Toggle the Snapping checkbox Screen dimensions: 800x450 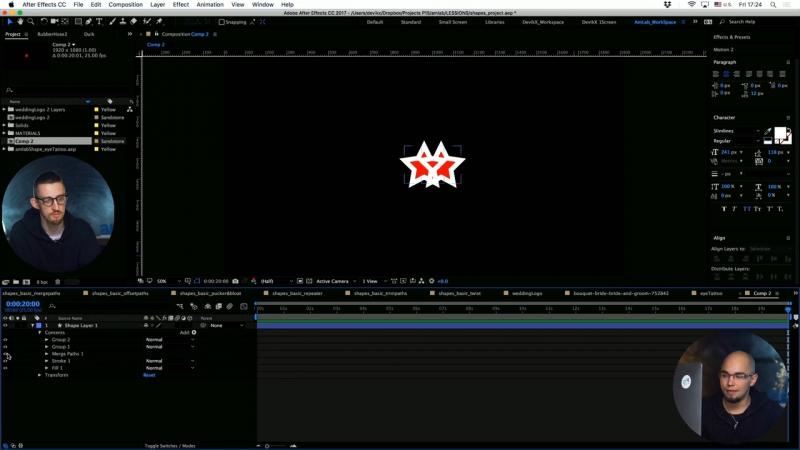point(222,21)
